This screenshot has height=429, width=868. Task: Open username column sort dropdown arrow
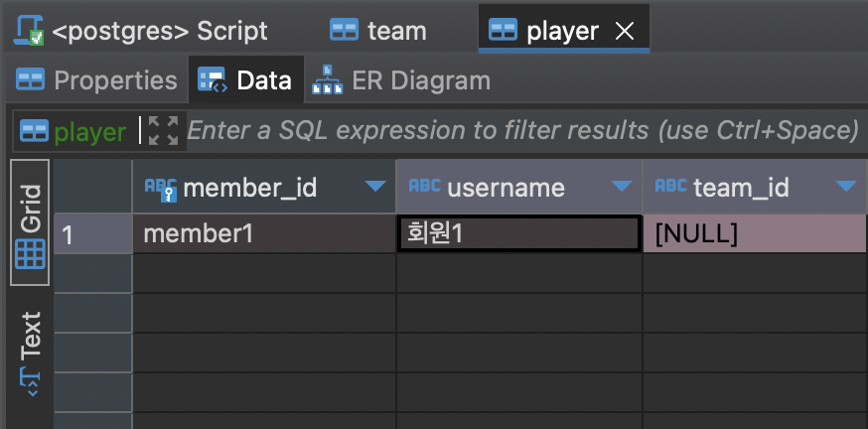click(x=621, y=186)
